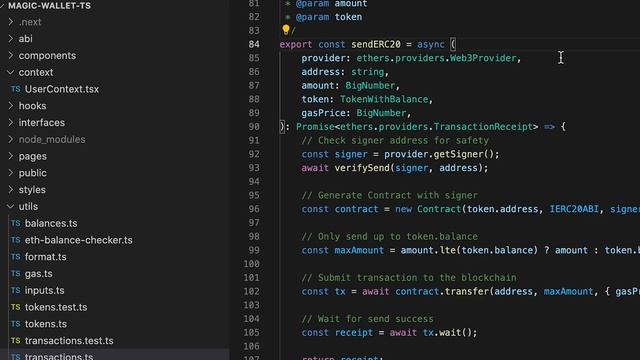Click IERC20ABI identifier on line 96

point(573,209)
